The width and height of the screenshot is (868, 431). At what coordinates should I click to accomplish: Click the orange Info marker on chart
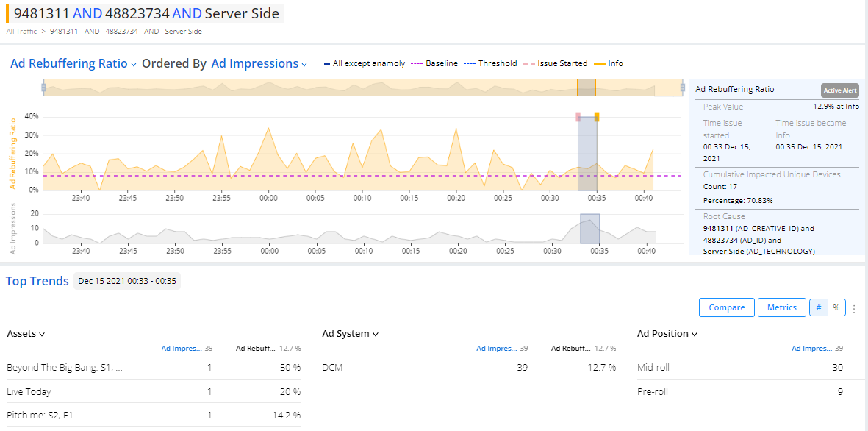(597, 116)
